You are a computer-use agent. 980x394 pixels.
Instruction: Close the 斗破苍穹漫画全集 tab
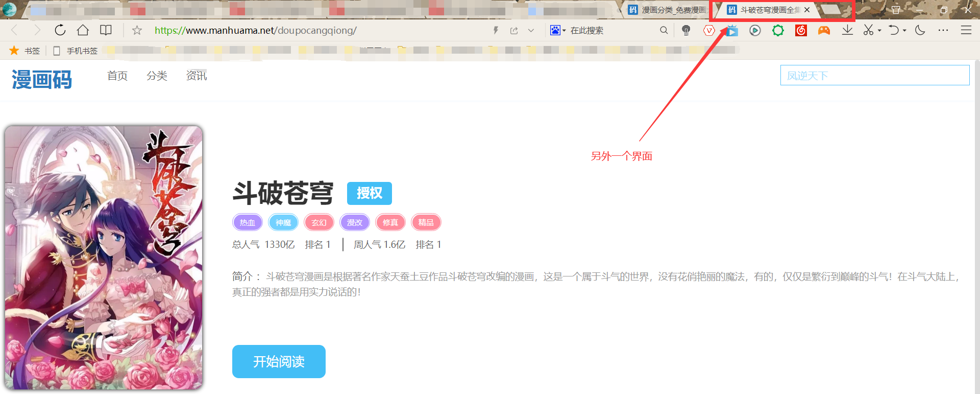(807, 10)
